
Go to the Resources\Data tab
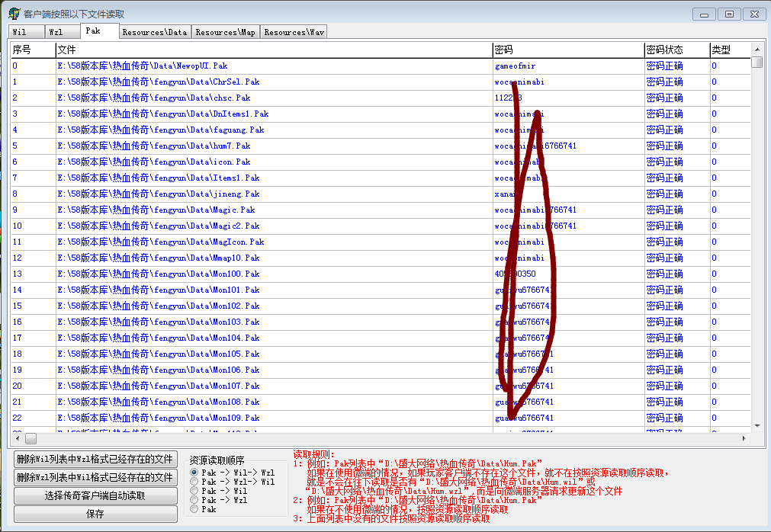[x=155, y=32]
